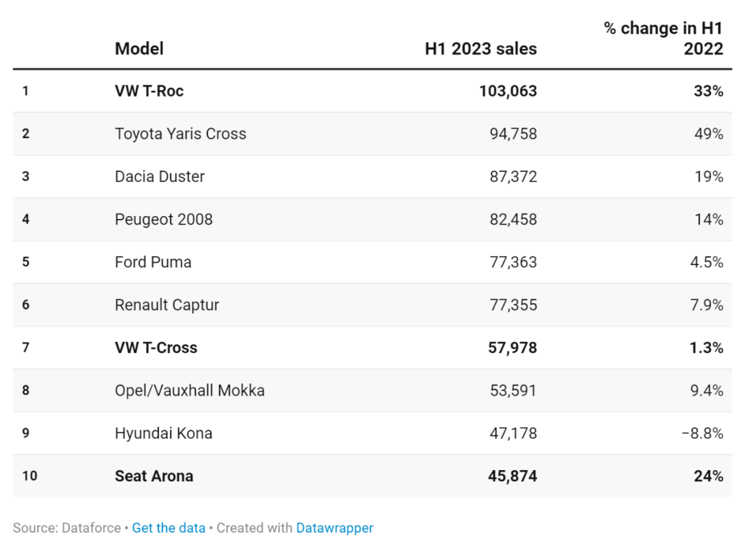Click the Renault Captur model name
Screen dimensions: 756x542
(167, 305)
